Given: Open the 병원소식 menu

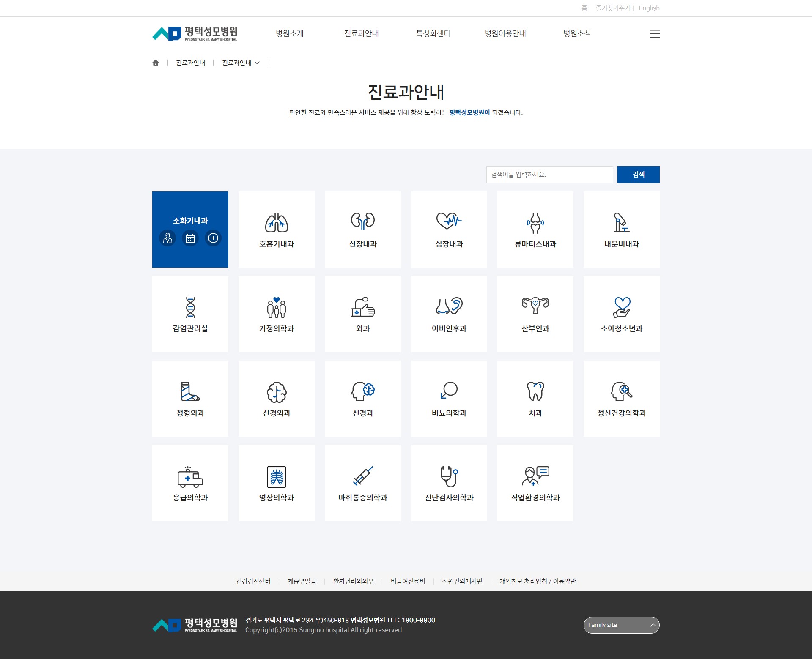Looking at the screenshot, I should [577, 33].
